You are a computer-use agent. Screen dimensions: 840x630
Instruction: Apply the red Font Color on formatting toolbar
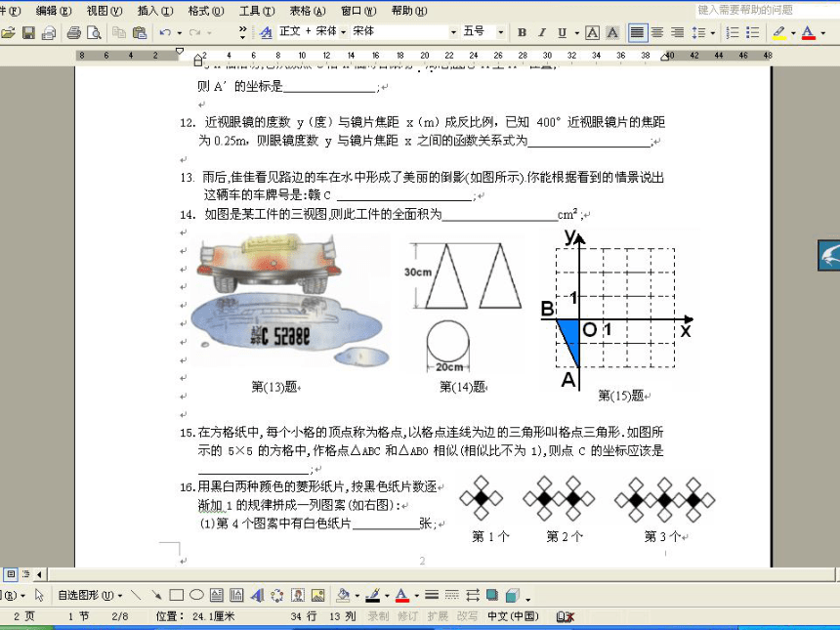point(809,33)
